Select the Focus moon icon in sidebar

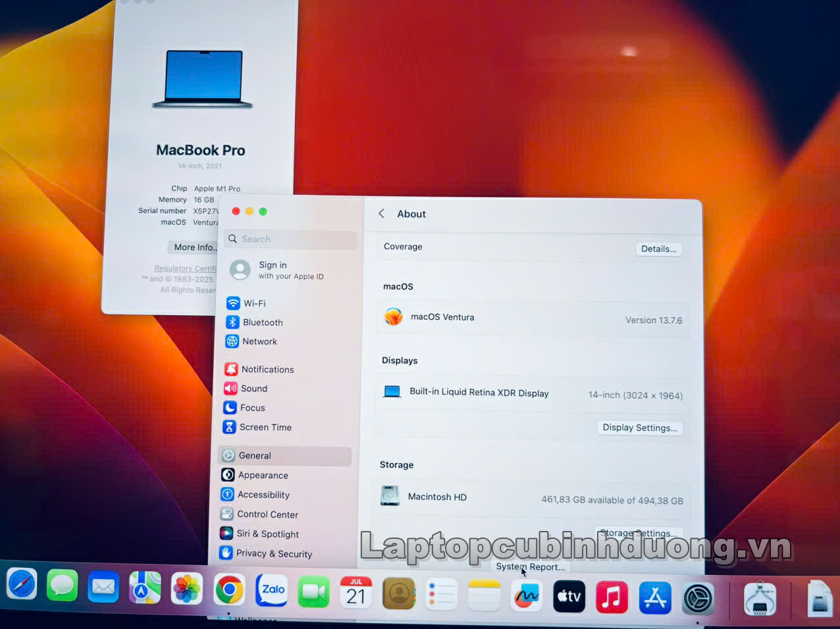[230, 408]
